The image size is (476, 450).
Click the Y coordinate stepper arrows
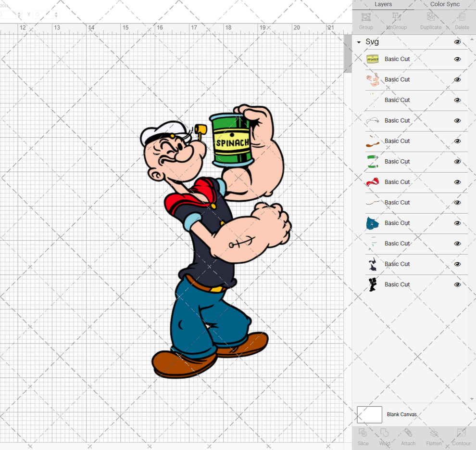pyautogui.click(x=56, y=15)
